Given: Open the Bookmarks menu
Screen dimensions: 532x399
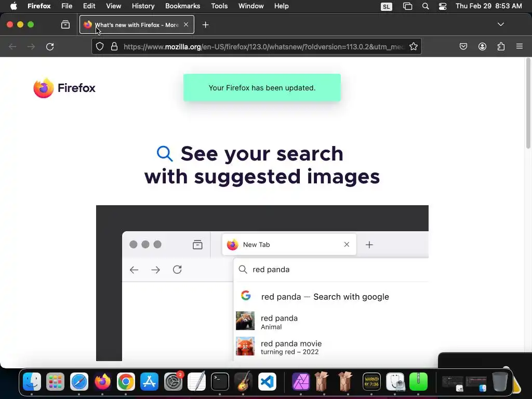Looking at the screenshot, I should pos(182,6).
